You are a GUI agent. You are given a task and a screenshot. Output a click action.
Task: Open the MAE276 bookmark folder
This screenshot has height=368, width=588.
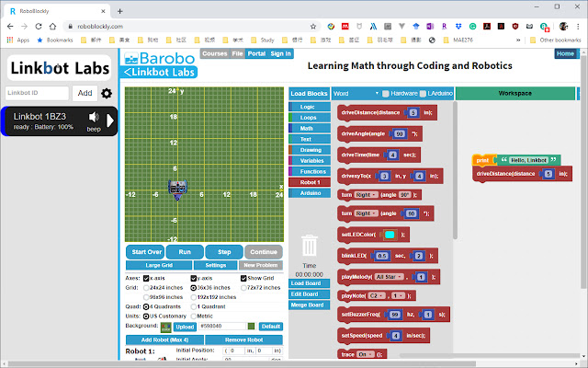click(458, 40)
